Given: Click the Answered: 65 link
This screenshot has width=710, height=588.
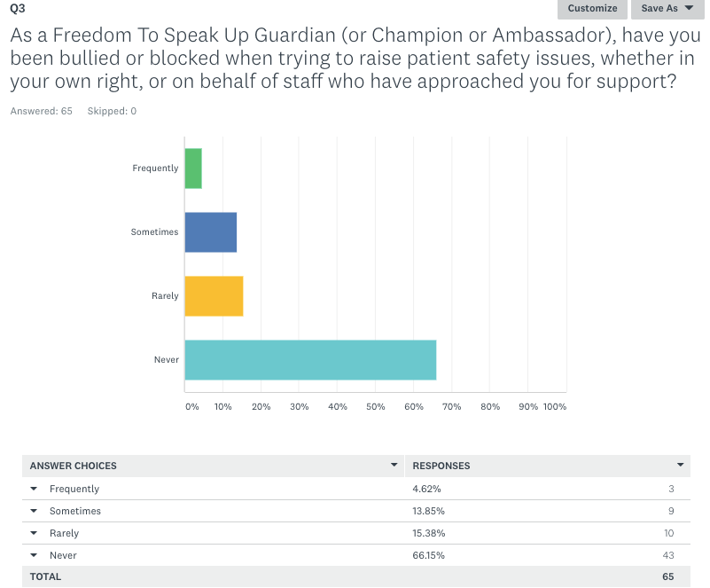Looking at the screenshot, I should [41, 111].
